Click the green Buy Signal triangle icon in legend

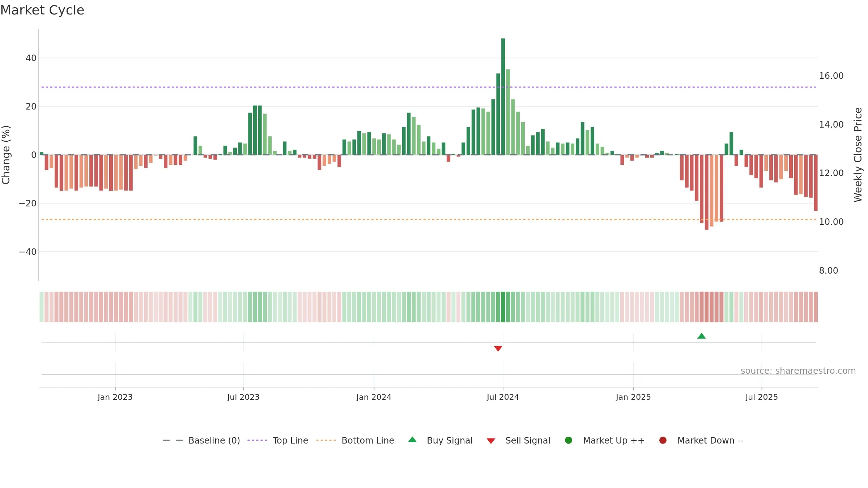click(412, 440)
